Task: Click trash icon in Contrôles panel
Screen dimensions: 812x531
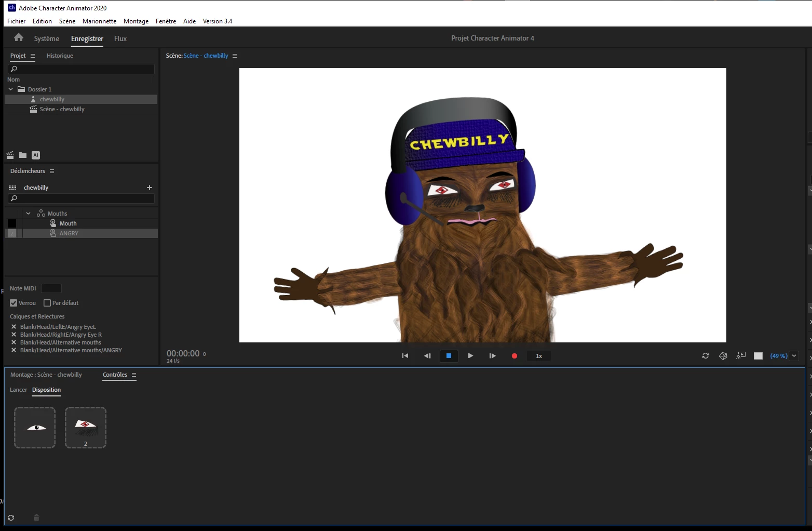Action: pyautogui.click(x=36, y=517)
